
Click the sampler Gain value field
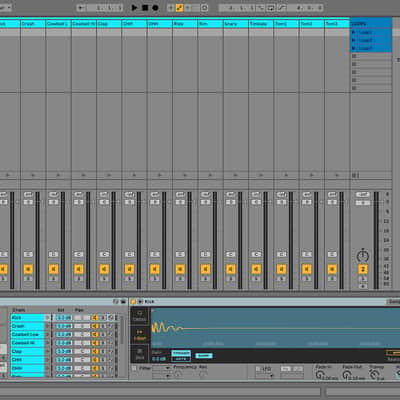point(159,359)
